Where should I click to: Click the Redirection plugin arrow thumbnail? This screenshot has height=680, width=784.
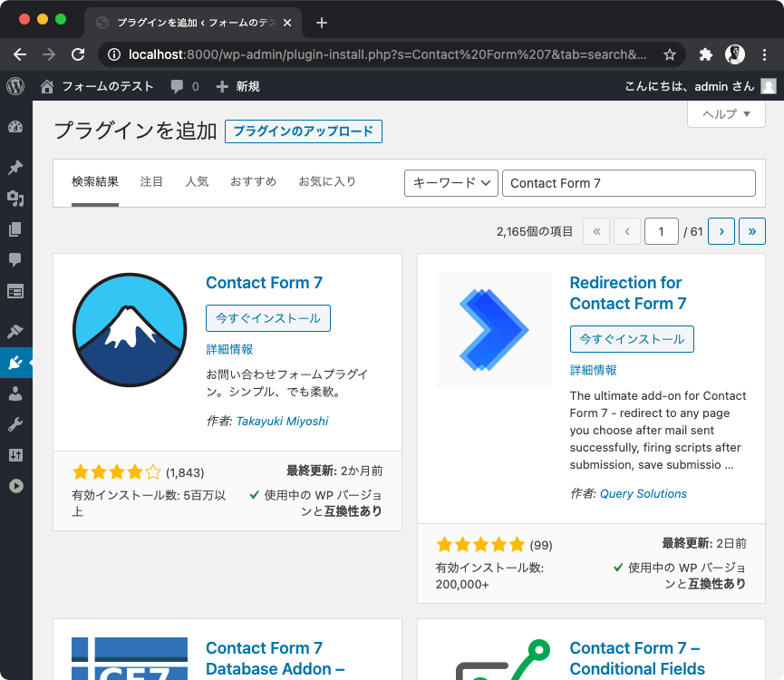coord(493,330)
